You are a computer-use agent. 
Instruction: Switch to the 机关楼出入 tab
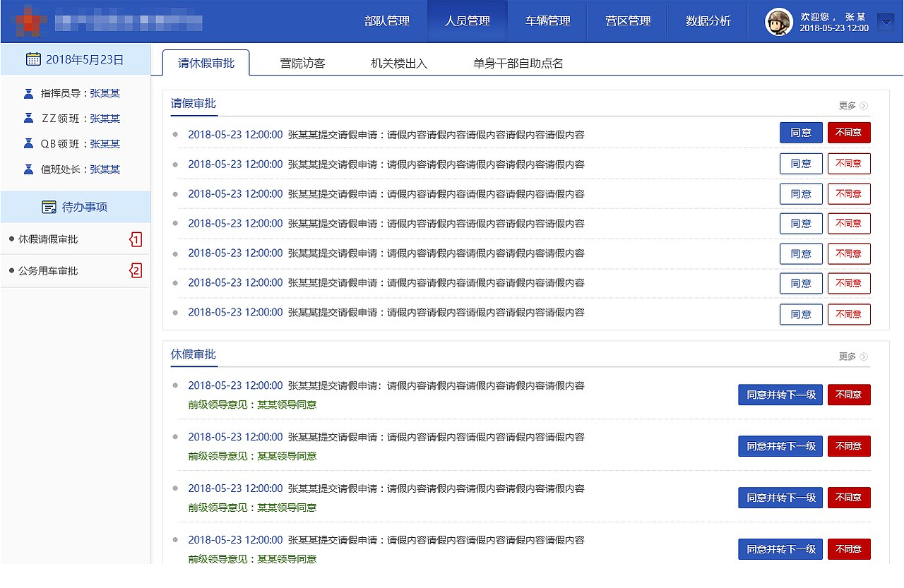tap(398, 62)
